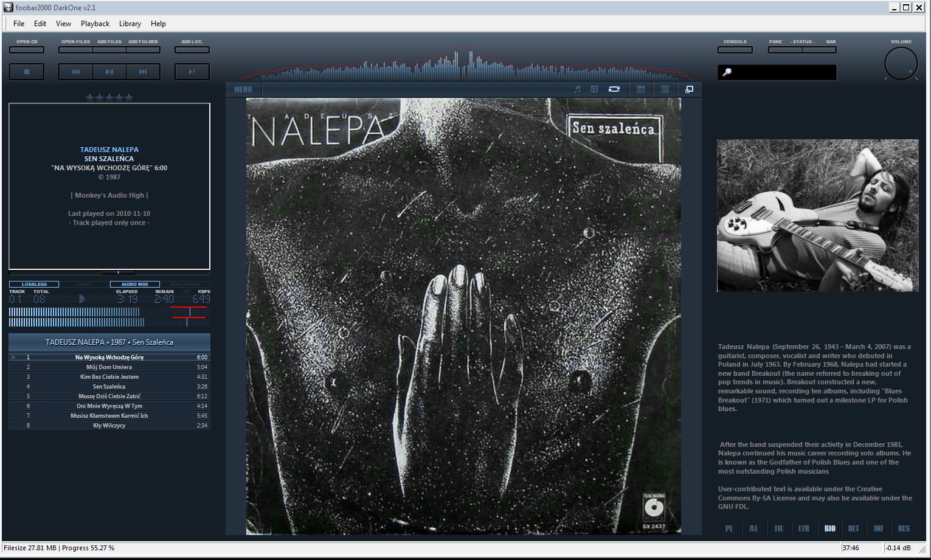Click the dimmed LOSSY indicator

click(85, 284)
